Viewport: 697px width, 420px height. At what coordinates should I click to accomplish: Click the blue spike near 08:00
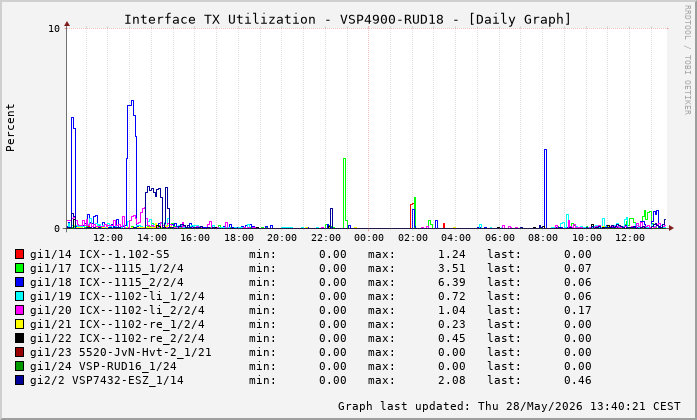pyautogui.click(x=545, y=187)
